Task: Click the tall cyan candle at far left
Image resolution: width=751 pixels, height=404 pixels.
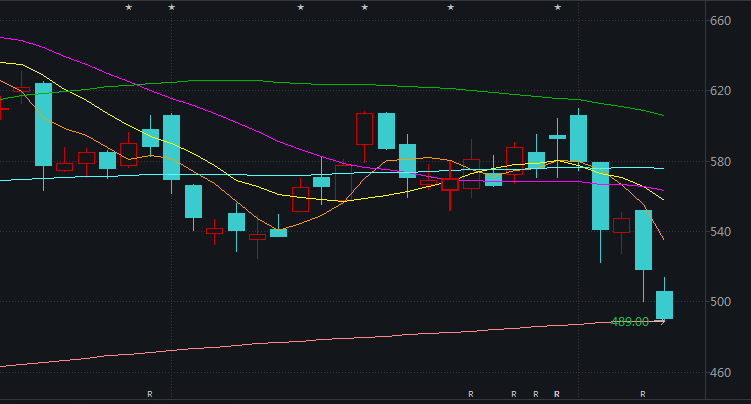Action: [43, 124]
